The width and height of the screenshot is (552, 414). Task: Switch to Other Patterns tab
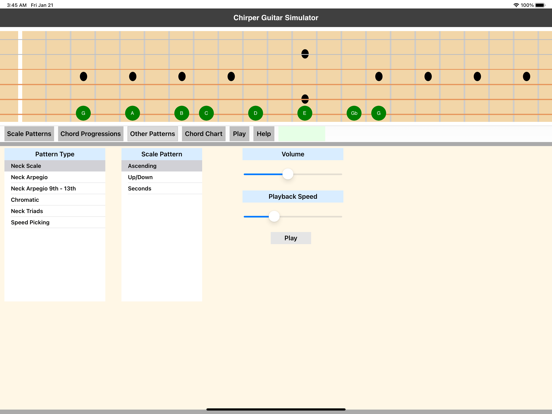152,134
